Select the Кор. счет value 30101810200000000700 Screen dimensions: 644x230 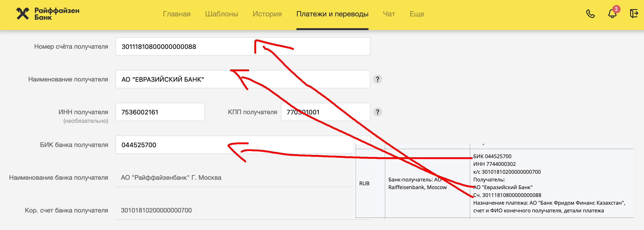(156, 210)
